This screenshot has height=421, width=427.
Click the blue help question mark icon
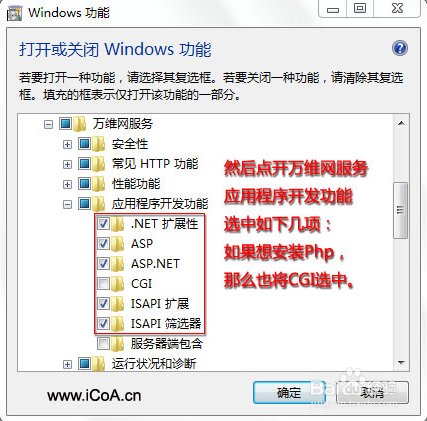400,48
